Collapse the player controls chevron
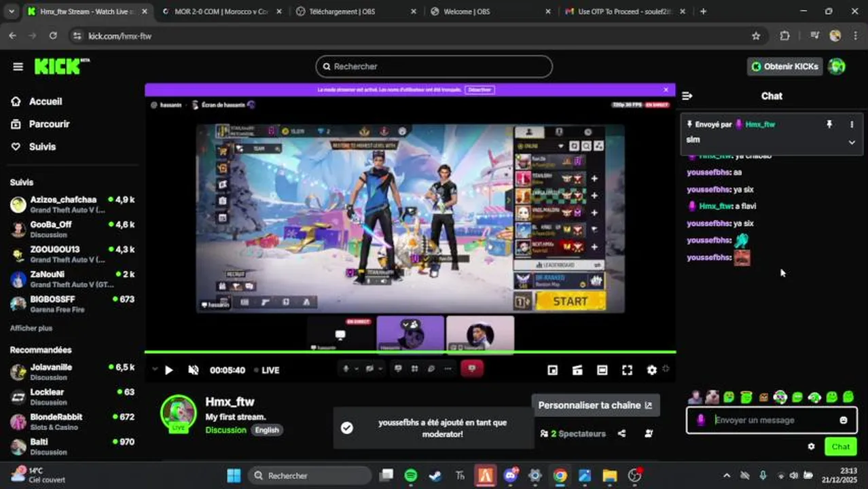The image size is (868, 489). pos(154,369)
